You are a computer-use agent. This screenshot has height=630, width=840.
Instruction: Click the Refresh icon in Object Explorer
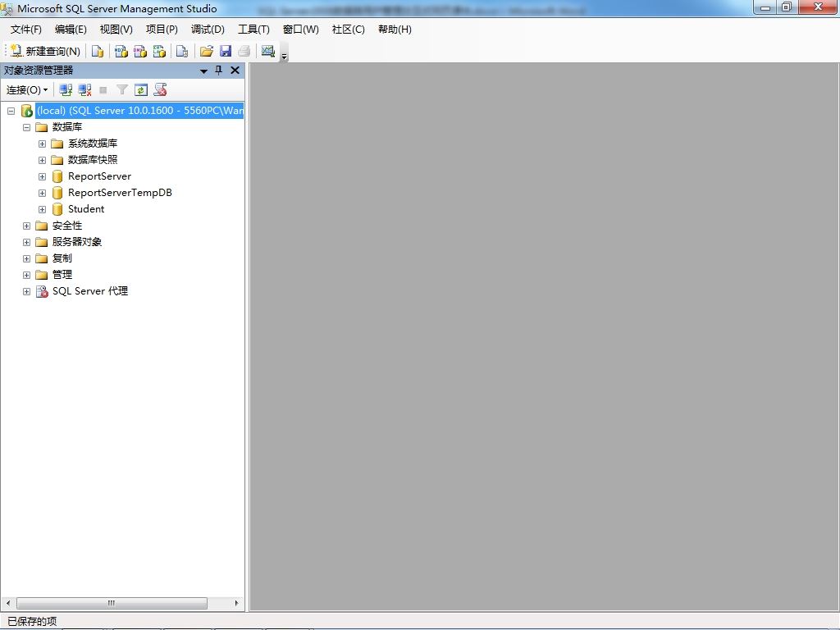(x=141, y=90)
